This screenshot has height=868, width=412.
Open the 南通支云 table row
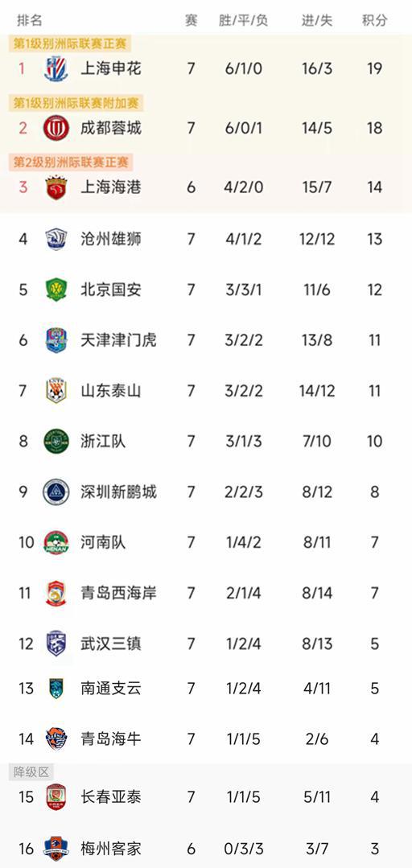[206, 689]
